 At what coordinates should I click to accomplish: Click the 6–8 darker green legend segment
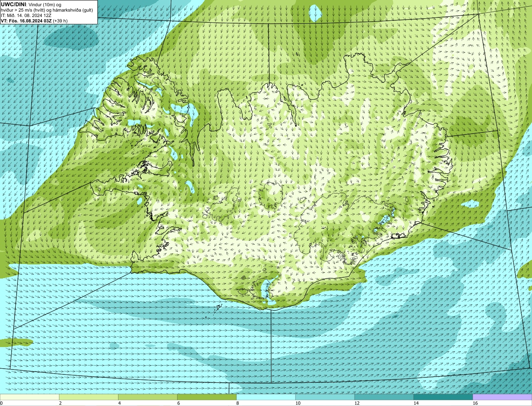click(x=207, y=397)
